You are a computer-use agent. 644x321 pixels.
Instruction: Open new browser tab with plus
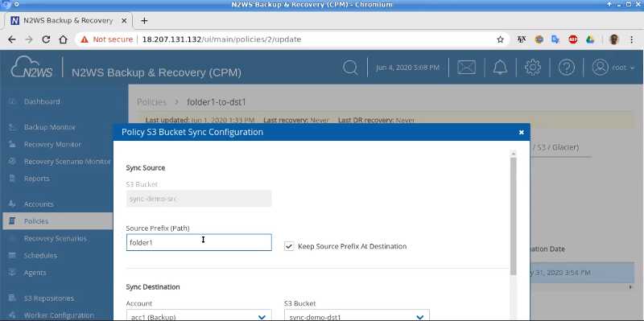point(144,21)
